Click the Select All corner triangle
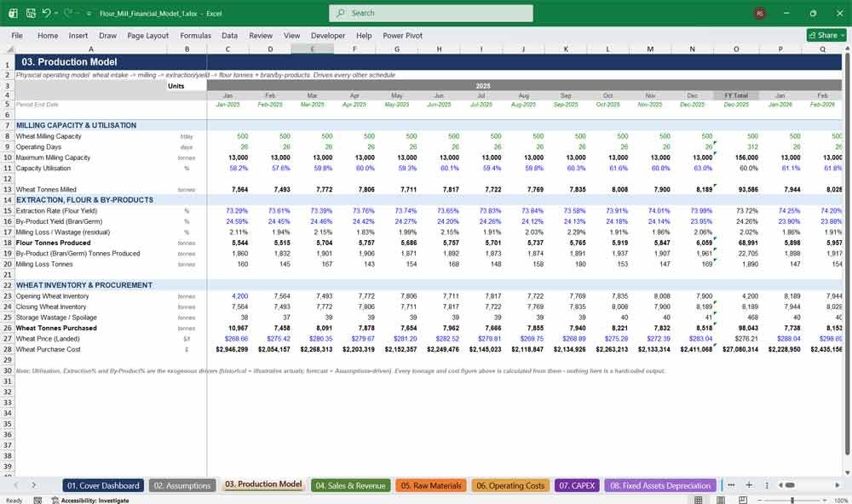Screen dimensions: 852x504 (8, 49)
